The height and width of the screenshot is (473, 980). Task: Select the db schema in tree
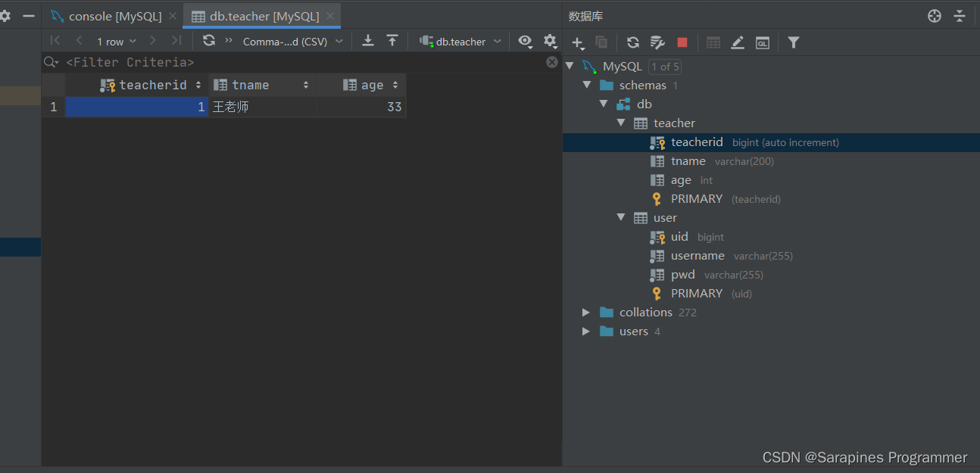pos(771,104)
